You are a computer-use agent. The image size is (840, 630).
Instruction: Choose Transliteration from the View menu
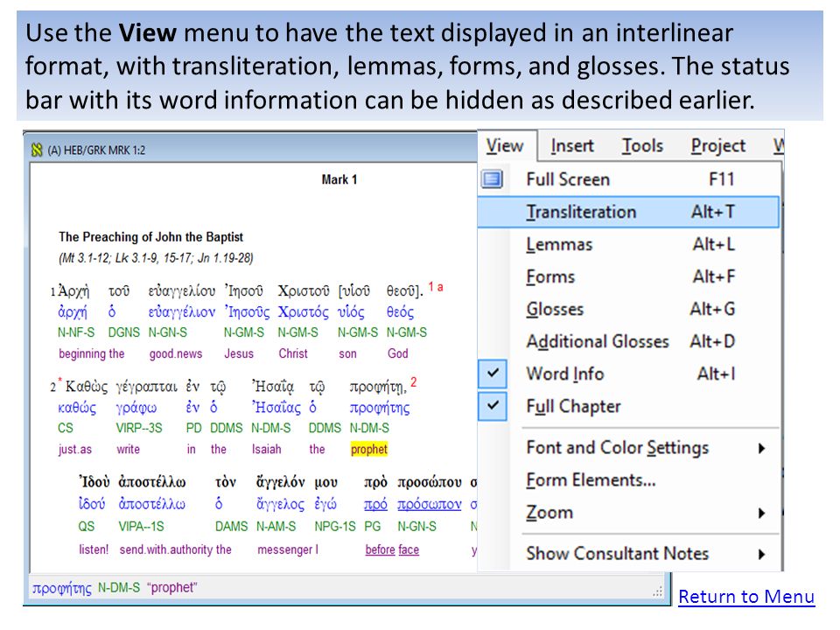(628, 212)
